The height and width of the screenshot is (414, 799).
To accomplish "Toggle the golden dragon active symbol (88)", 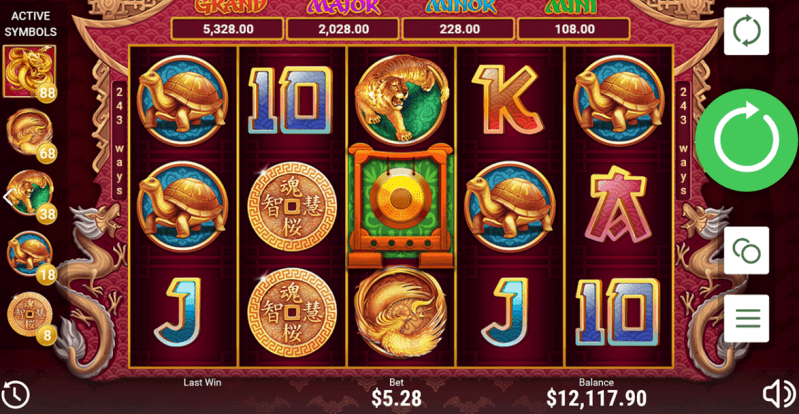I will point(30,72).
